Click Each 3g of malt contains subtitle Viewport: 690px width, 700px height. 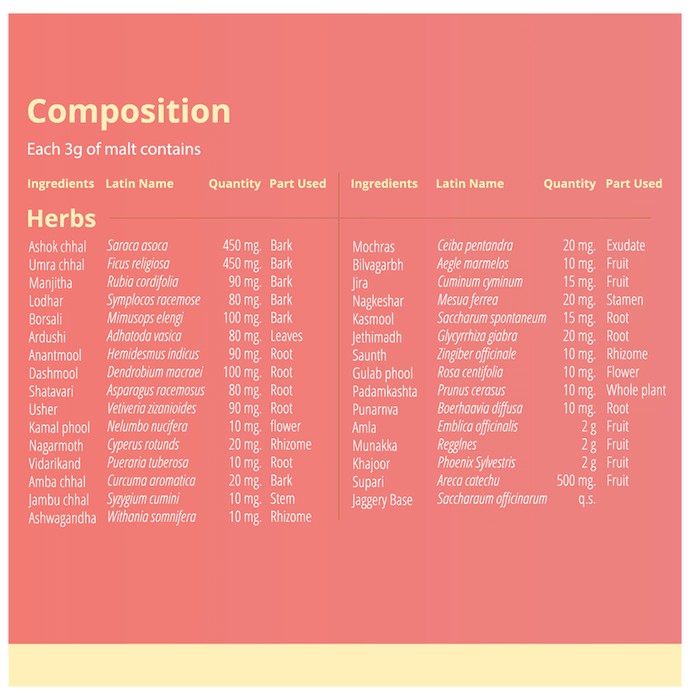(x=114, y=150)
